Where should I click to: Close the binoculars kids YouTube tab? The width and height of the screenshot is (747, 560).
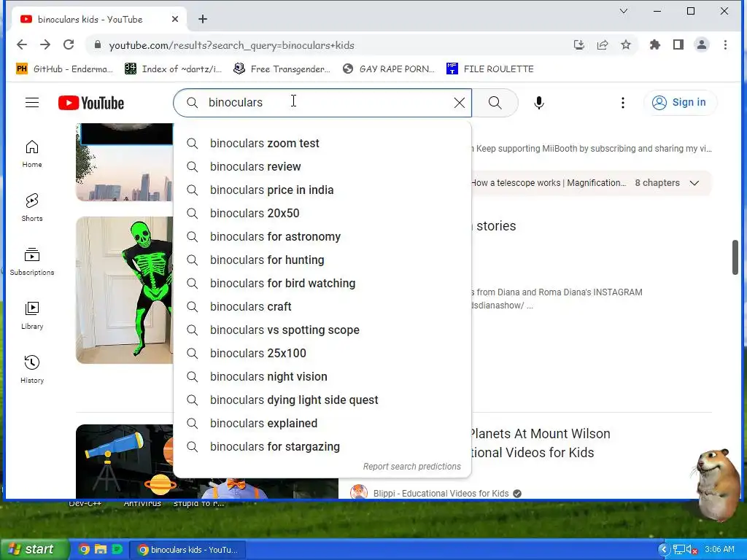[175, 19]
